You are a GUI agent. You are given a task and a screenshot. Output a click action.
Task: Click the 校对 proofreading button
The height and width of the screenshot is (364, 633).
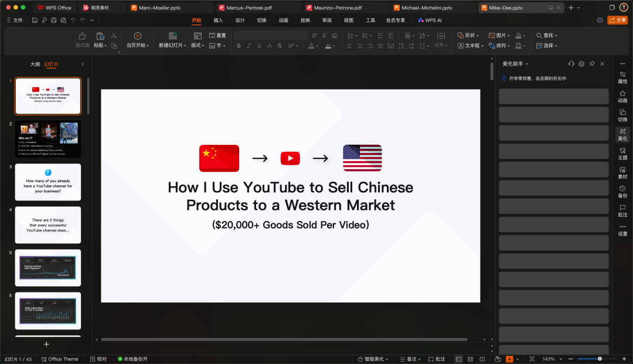(x=98, y=359)
